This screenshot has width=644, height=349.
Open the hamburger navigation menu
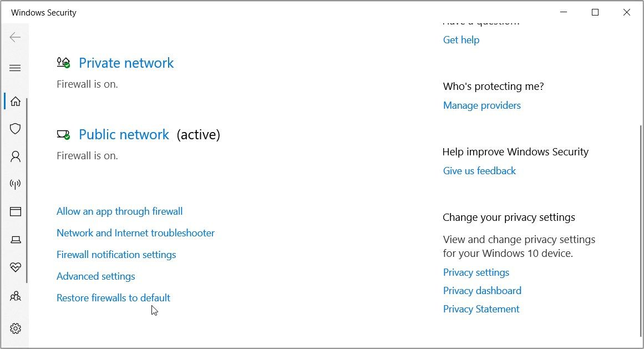coord(15,68)
